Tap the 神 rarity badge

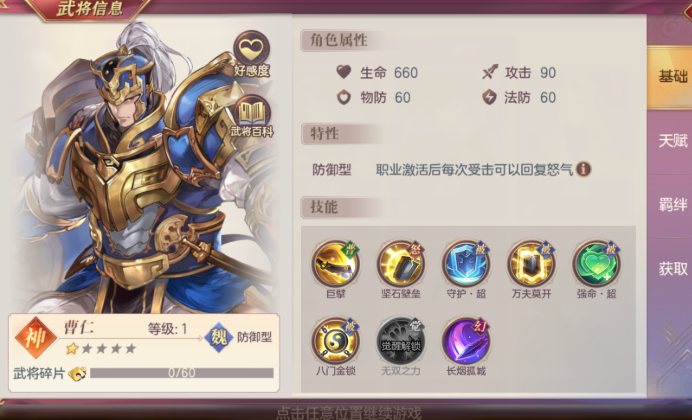[35, 338]
